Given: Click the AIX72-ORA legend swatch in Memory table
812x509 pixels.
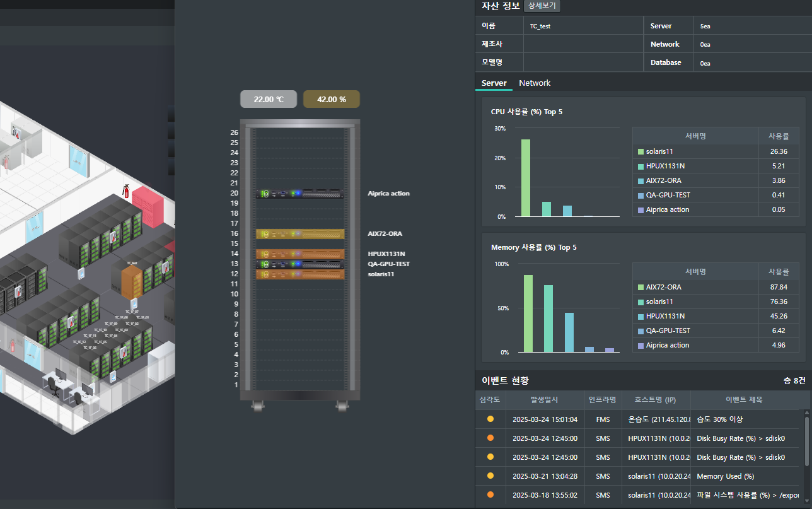Looking at the screenshot, I should [641, 288].
